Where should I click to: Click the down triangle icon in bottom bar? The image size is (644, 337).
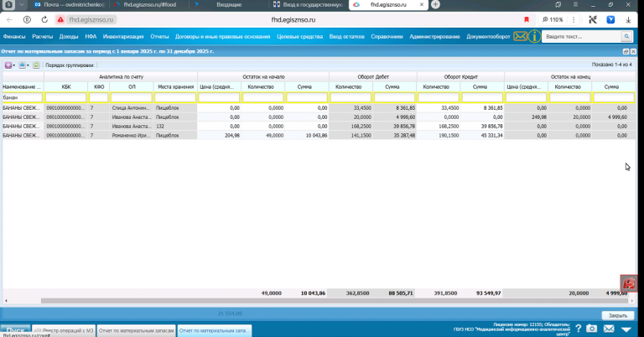[x=626, y=329]
